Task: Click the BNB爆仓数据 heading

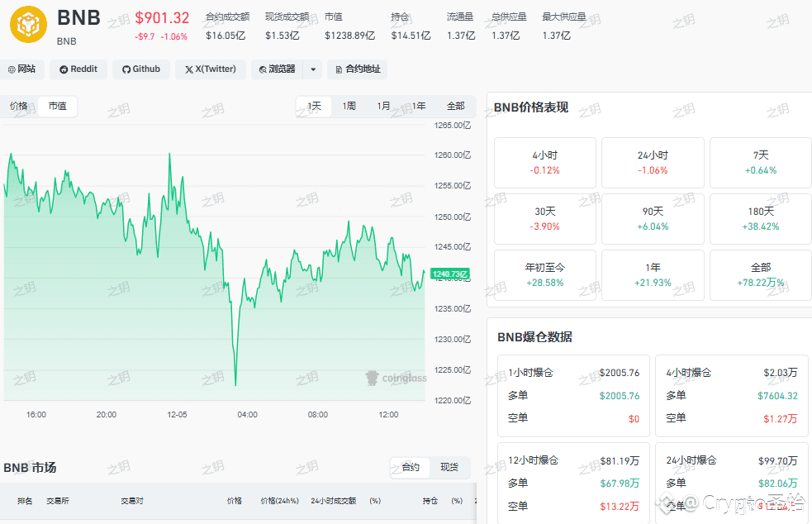Action: coord(534,337)
